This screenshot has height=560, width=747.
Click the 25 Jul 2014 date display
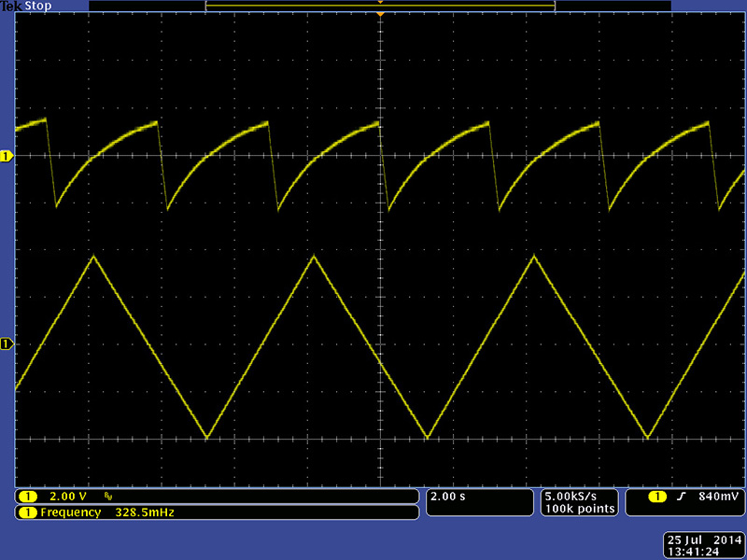701,539
